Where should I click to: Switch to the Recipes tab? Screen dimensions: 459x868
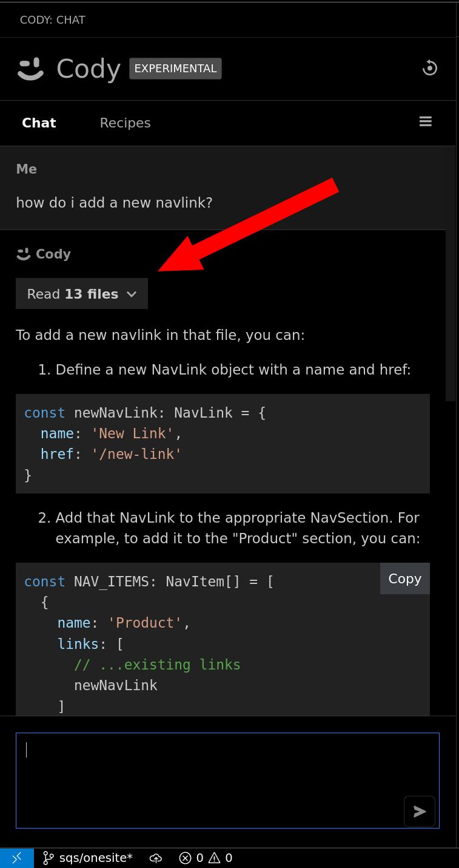click(125, 123)
